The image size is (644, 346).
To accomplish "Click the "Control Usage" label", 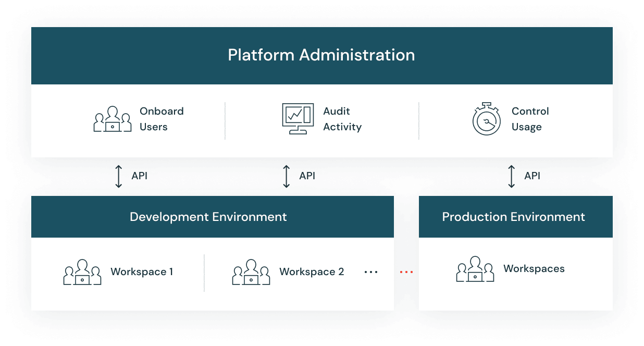I will pyautogui.click(x=530, y=119).
